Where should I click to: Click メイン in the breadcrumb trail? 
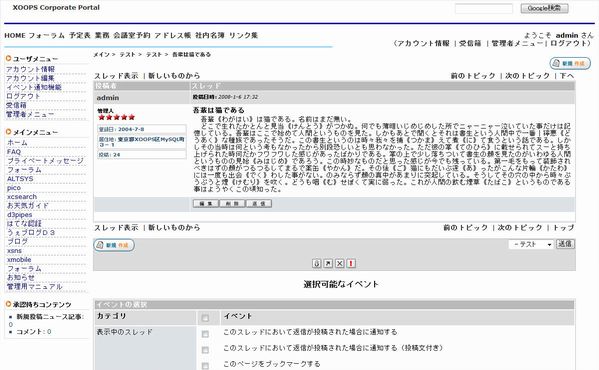[x=102, y=55]
